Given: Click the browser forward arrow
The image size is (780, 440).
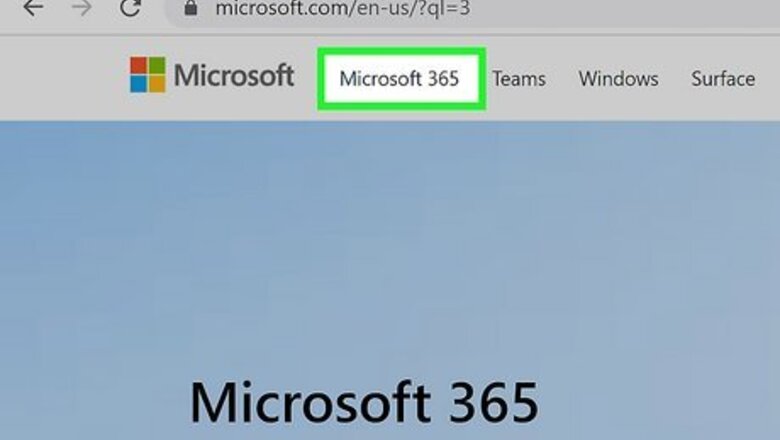Looking at the screenshot, I should pyautogui.click(x=82, y=7).
